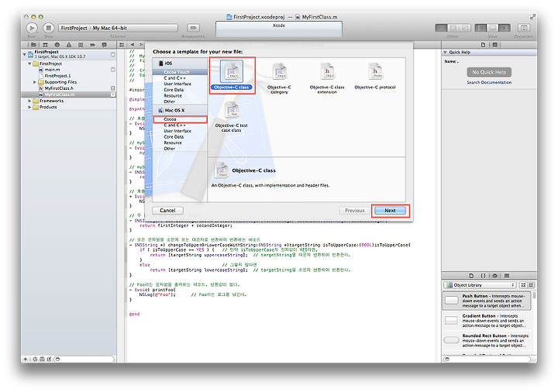Toggle the utilities pane visibility
The height and width of the screenshot is (392, 558).
[505, 28]
